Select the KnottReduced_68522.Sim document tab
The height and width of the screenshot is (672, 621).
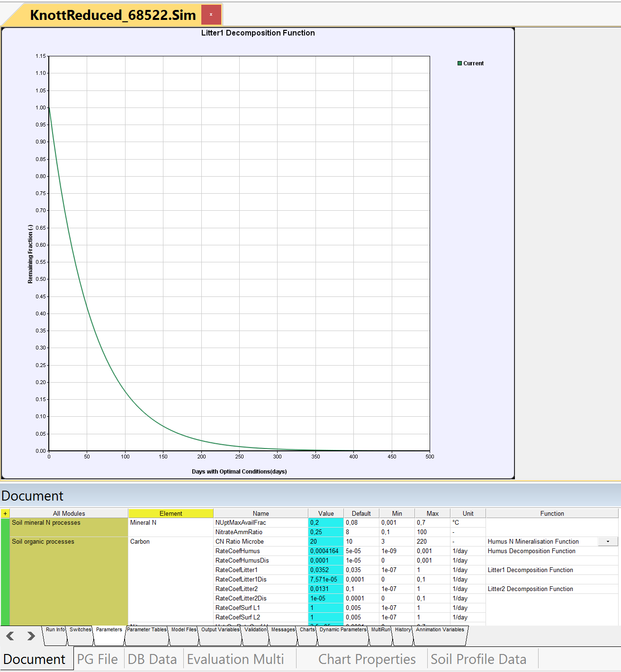coord(113,15)
